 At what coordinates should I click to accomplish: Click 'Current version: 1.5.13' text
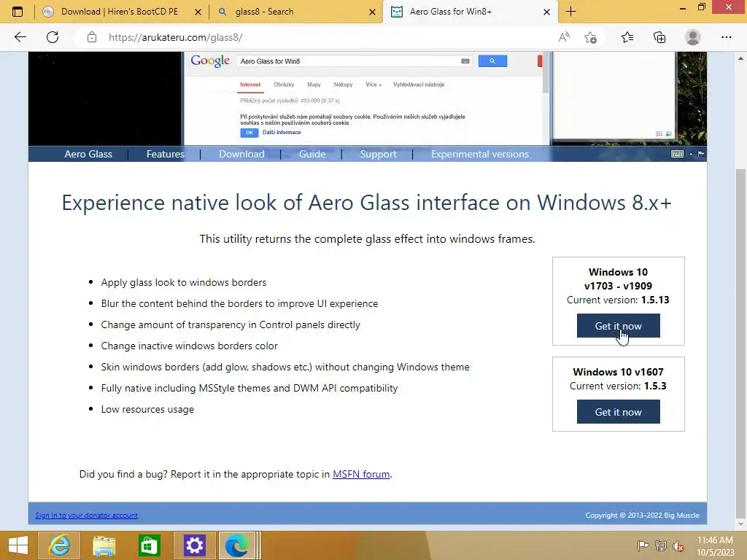pos(618,300)
